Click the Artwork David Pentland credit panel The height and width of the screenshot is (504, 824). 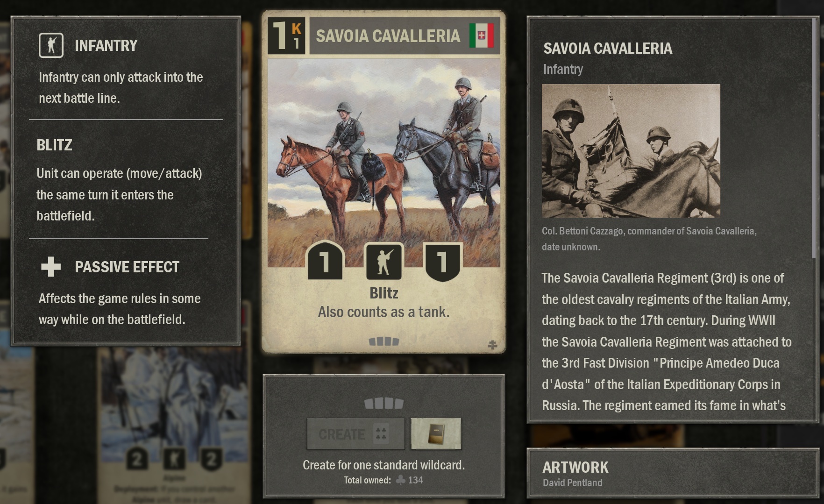[673, 473]
